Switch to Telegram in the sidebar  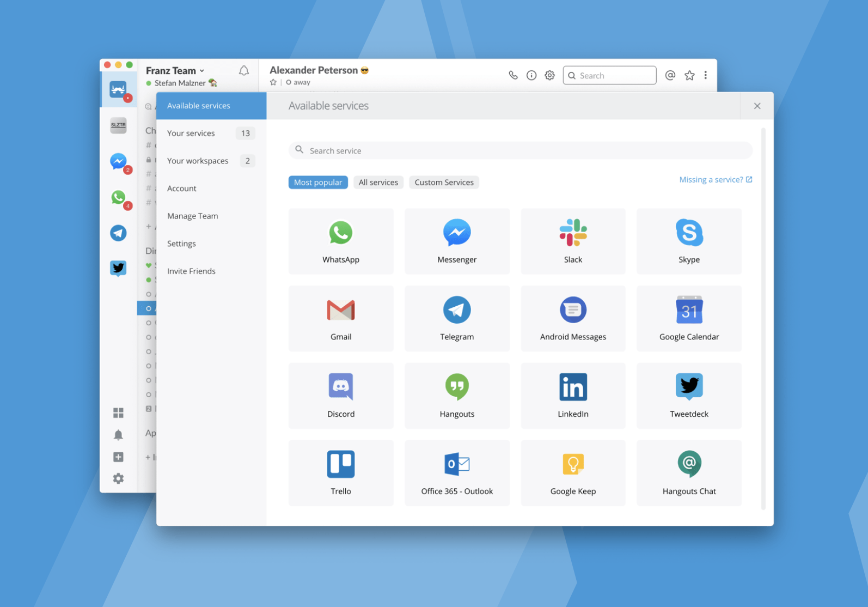118,233
